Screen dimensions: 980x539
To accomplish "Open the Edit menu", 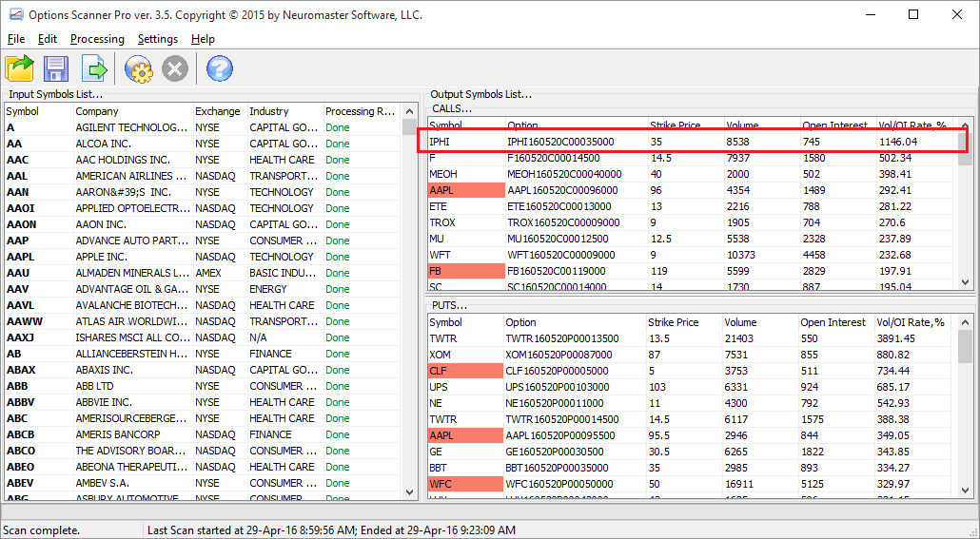I will pyautogui.click(x=48, y=39).
